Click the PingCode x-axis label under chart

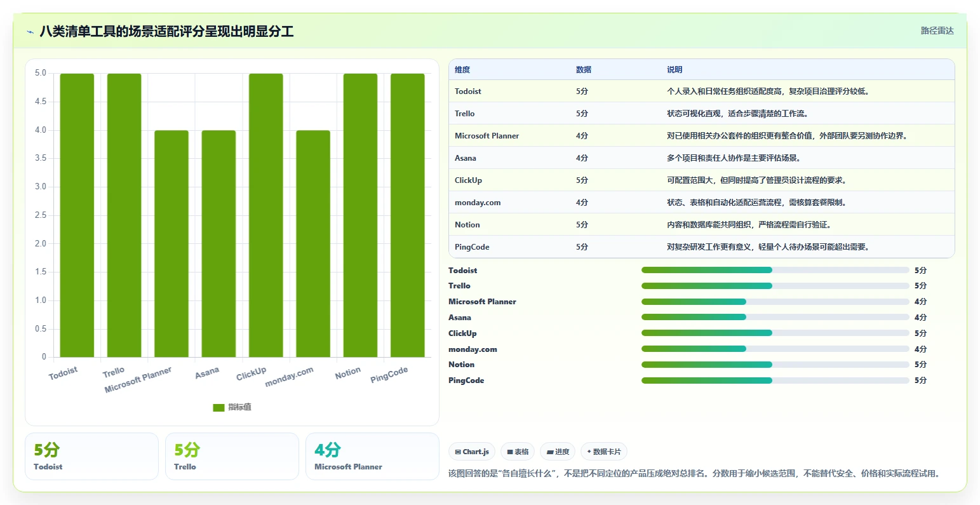389,375
